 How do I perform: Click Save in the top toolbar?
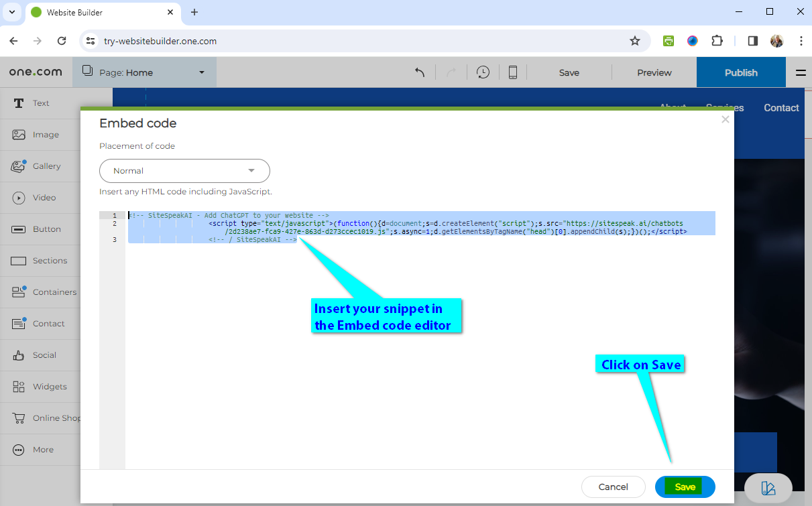click(x=569, y=72)
